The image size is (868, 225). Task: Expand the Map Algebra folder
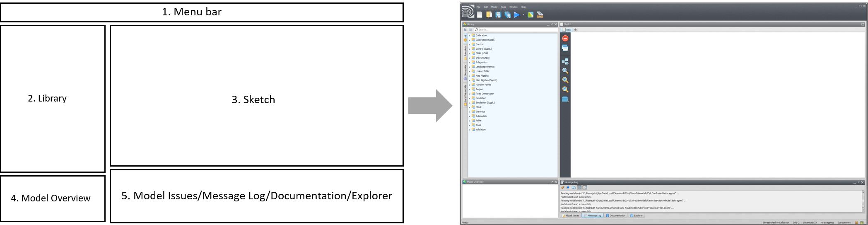click(469, 76)
